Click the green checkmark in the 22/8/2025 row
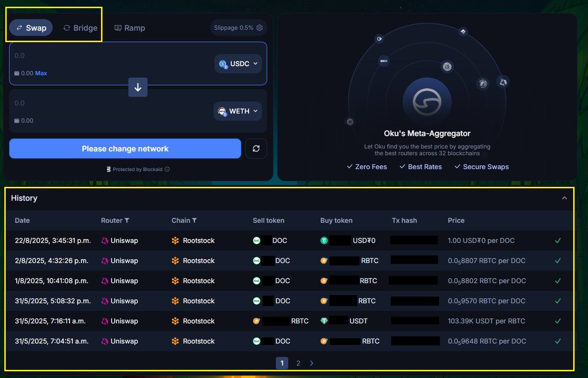The height and width of the screenshot is (378, 588). tap(558, 241)
